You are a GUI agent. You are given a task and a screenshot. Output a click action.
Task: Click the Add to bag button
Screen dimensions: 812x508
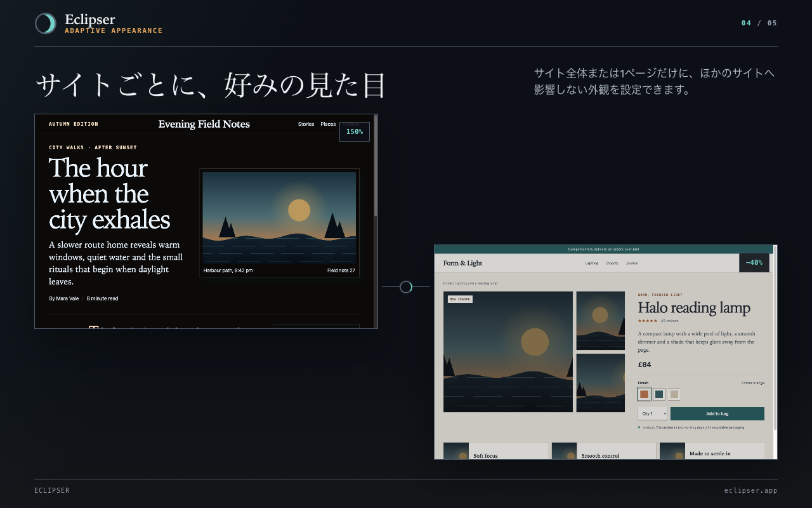click(x=717, y=413)
